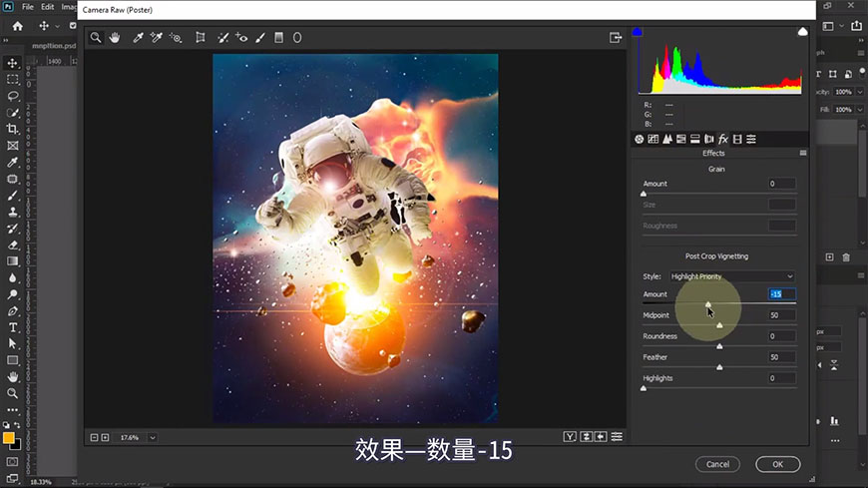Select the Camera Raw Zoom tool

(x=96, y=38)
